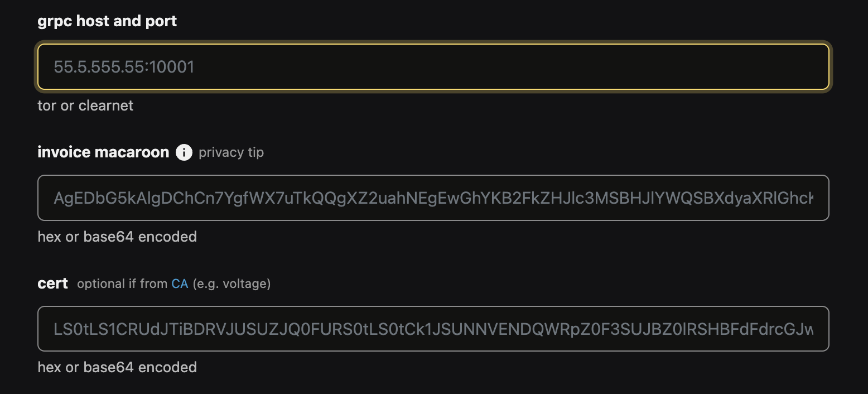Image resolution: width=868 pixels, height=394 pixels.
Task: Click 'base64' hint below invoice macaroon field
Action: click(109, 237)
